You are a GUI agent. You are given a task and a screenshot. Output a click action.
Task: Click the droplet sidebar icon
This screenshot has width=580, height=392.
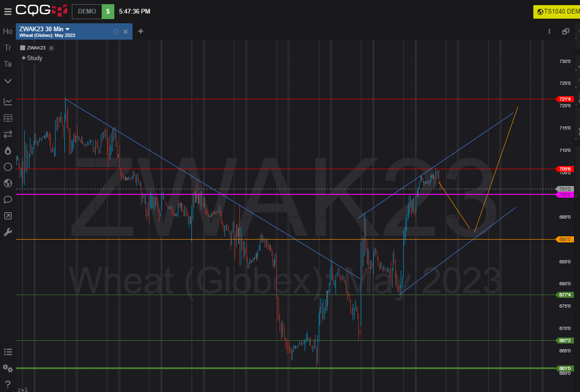8,151
